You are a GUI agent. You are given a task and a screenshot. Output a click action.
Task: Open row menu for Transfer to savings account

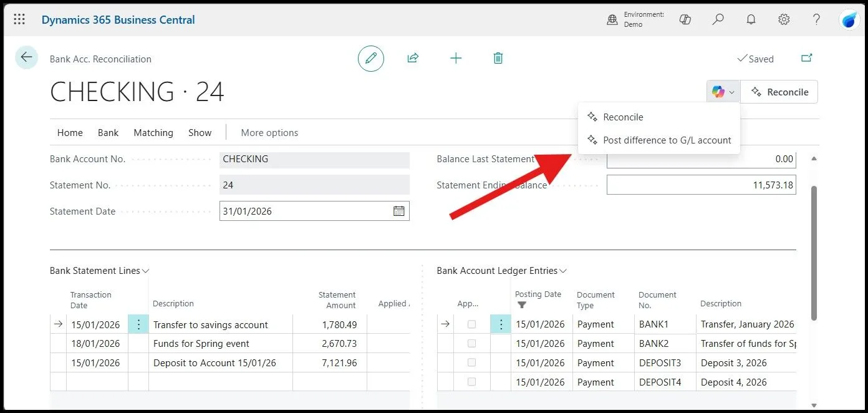pyautogui.click(x=138, y=324)
